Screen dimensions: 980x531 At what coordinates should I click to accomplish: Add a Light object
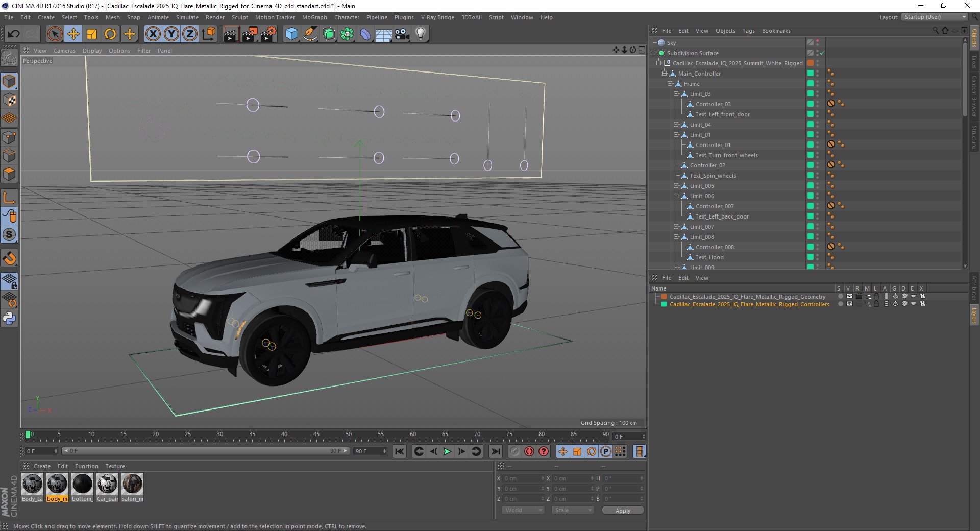tap(421, 34)
